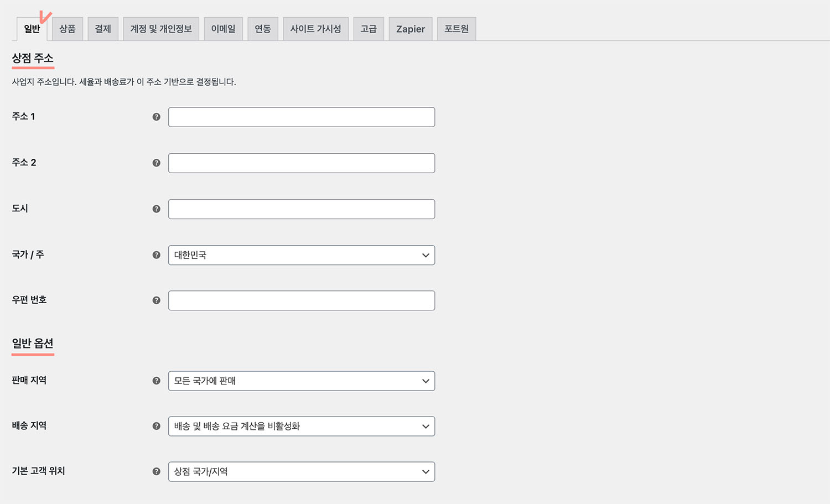Click the 도시 field label
Screen dimensions: 830x504
coord(20,208)
